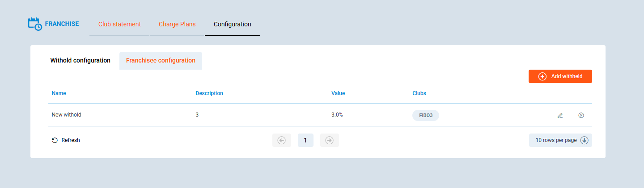The image size is (644, 188).
Task: Click the delete X icon for New withold
Action: (x=581, y=115)
